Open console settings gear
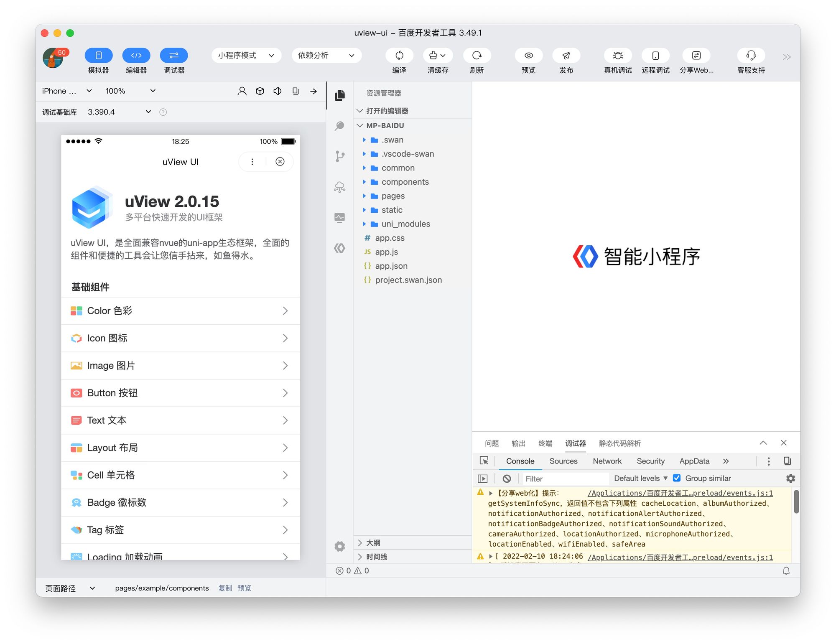This screenshot has width=836, height=644. [x=790, y=478]
